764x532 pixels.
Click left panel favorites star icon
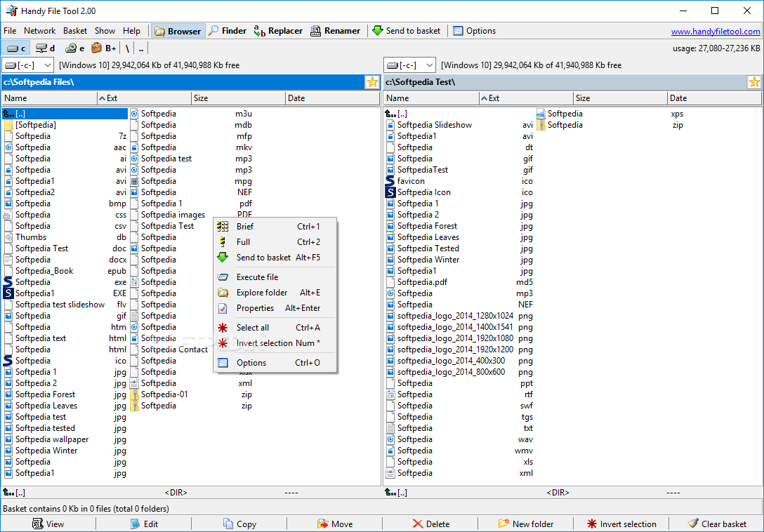(x=372, y=82)
